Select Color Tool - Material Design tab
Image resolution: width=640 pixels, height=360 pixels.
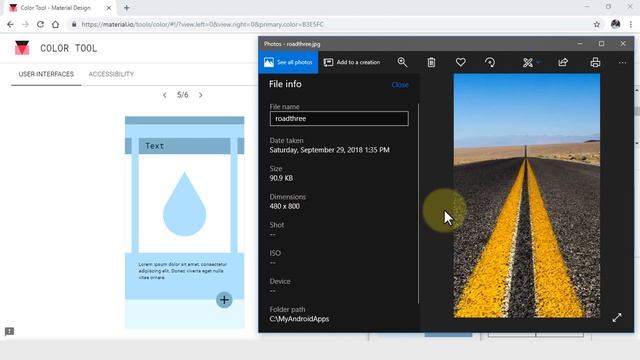pos(59,8)
